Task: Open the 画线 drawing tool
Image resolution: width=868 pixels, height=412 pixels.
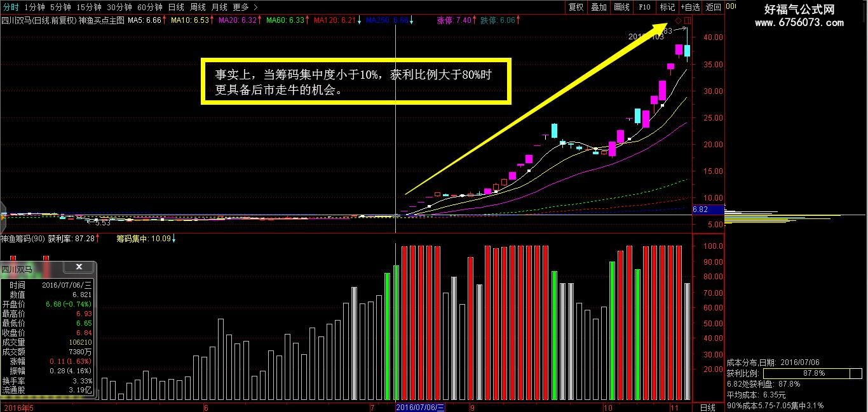Action: [621, 7]
